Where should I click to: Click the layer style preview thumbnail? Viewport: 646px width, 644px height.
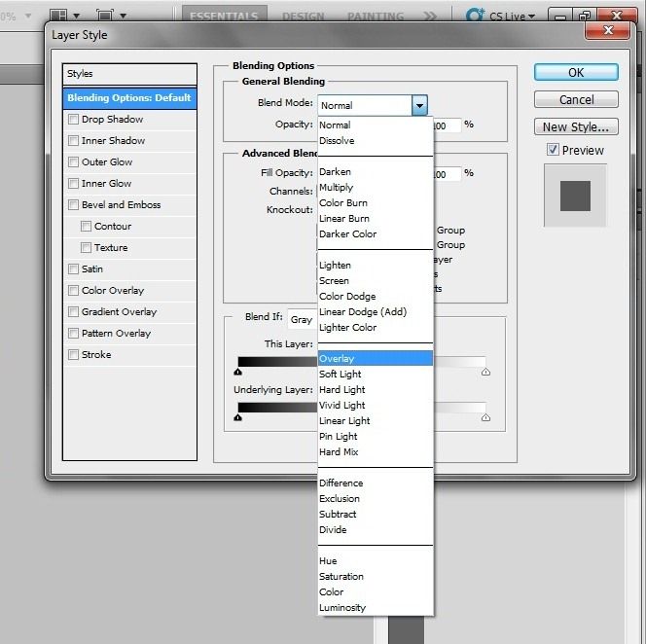575,195
